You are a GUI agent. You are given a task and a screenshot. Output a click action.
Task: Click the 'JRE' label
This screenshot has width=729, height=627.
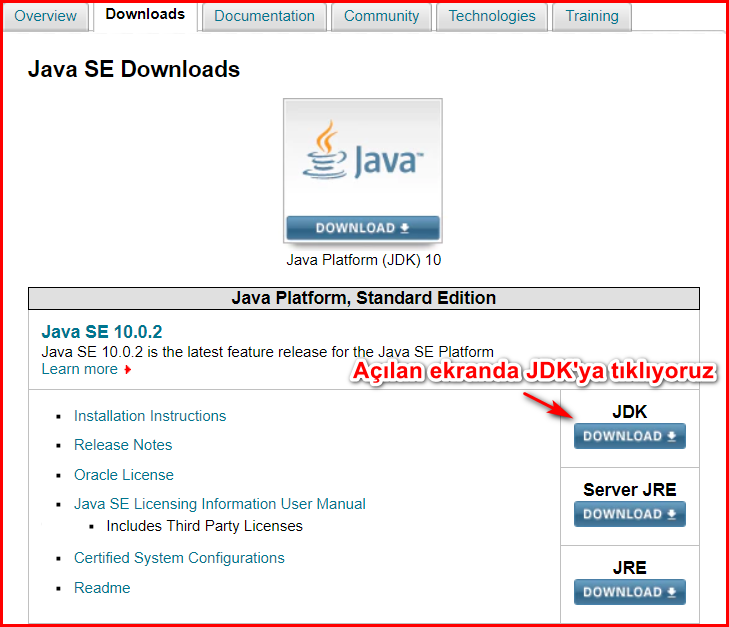(630, 568)
